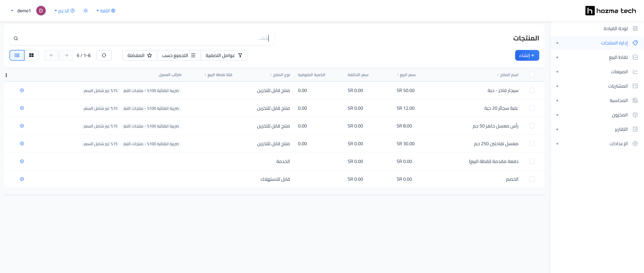Open the لوحة القيادة dashboard icon
Viewport: 644px width, 273px height.
point(635,28)
